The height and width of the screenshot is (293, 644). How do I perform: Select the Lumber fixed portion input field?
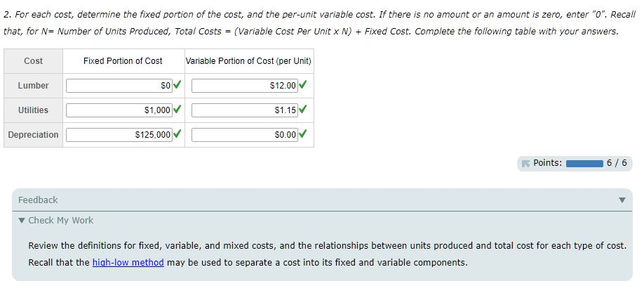119,86
